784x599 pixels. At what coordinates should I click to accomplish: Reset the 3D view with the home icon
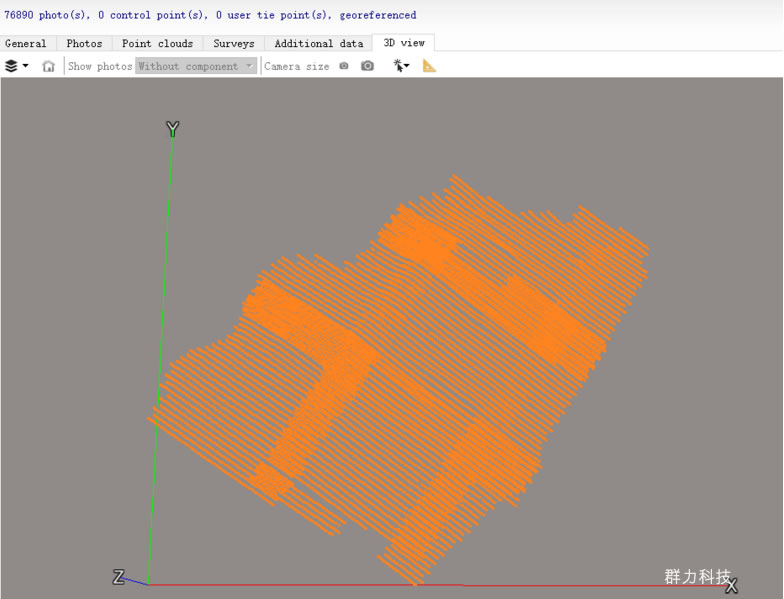[x=48, y=66]
